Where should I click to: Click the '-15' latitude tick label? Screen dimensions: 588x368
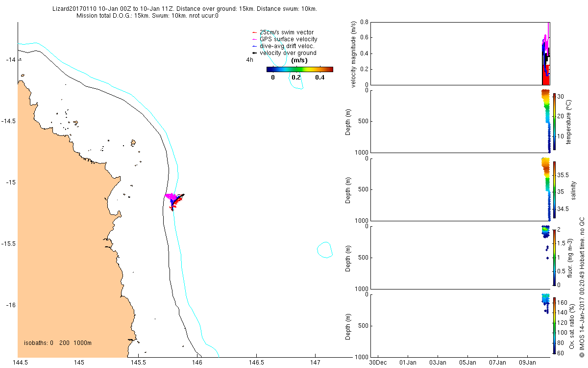pyautogui.click(x=10, y=183)
